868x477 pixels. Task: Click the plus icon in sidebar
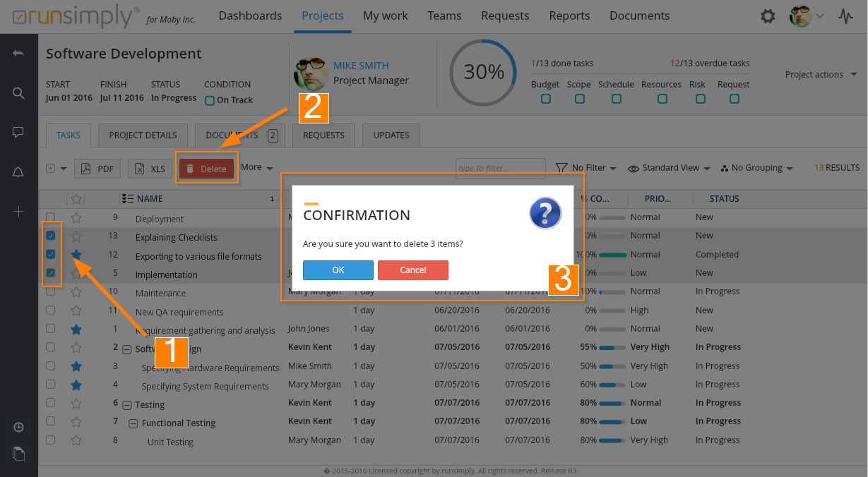tap(18, 212)
